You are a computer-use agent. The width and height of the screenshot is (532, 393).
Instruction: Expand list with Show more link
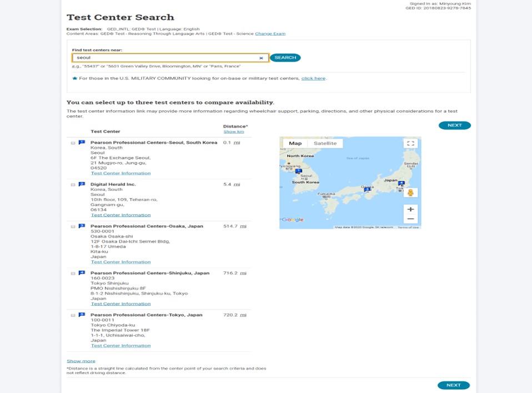tap(81, 361)
